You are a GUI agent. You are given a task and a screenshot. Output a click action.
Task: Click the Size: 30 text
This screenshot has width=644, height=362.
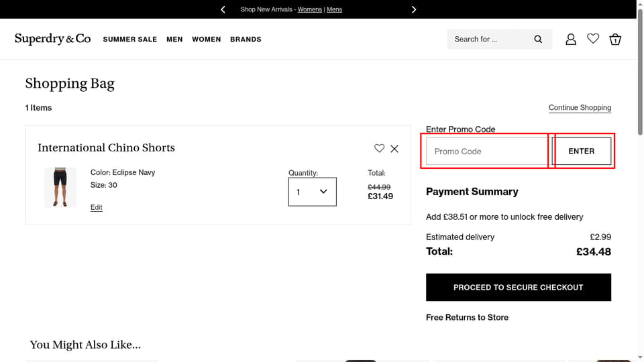103,185
